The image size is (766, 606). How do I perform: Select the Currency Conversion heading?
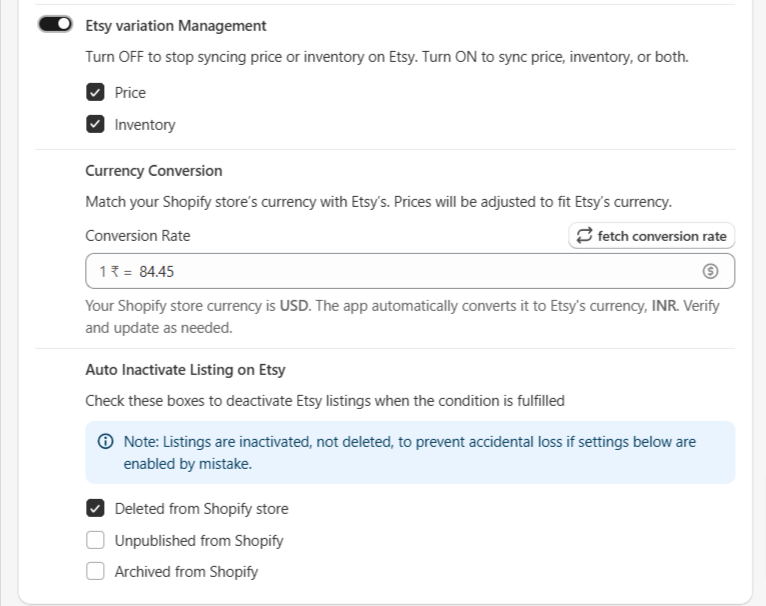pos(154,171)
